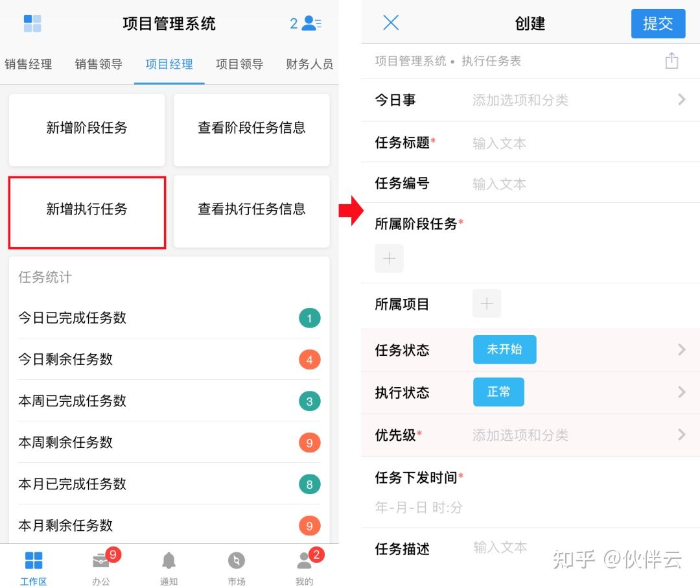This screenshot has width=700, height=588.
Task: Click the 任务统计 section heading
Action: (45, 277)
